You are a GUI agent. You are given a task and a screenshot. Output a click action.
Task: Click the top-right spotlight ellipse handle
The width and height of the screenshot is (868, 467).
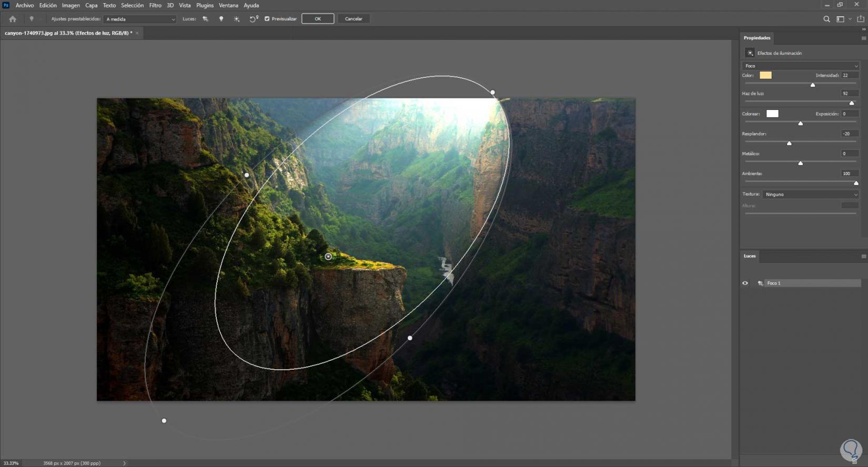click(x=492, y=93)
